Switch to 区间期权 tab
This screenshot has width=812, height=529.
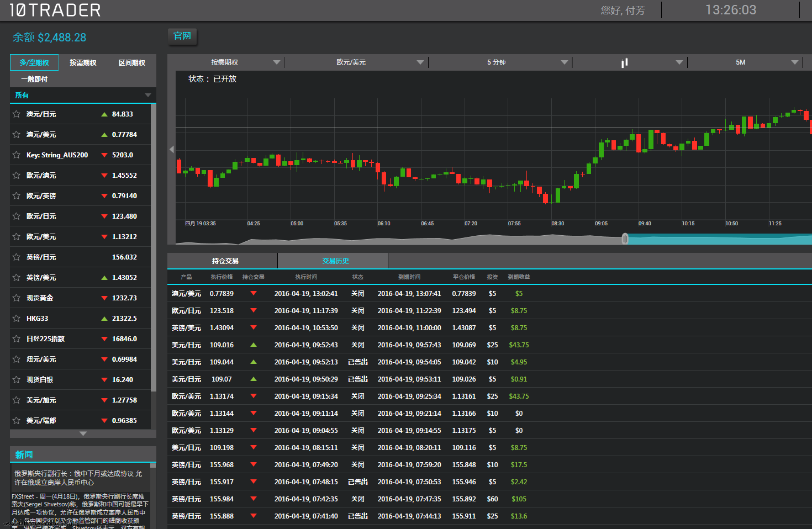pos(132,63)
